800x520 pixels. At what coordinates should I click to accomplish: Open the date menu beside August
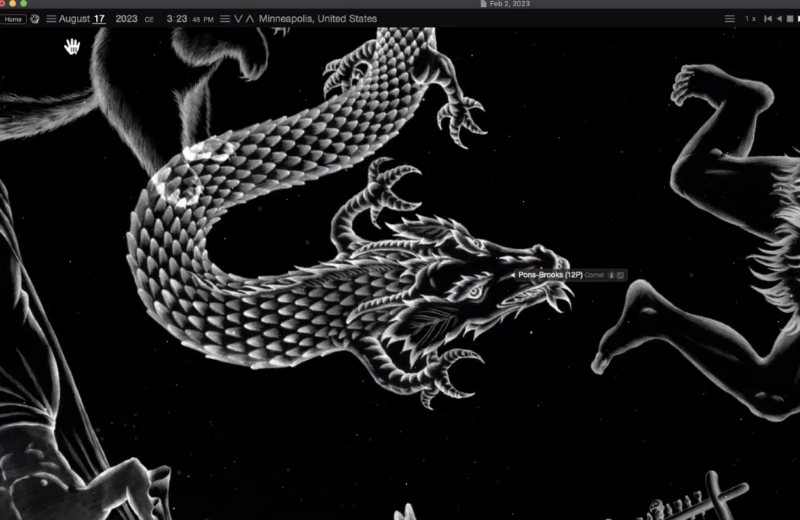click(51, 19)
